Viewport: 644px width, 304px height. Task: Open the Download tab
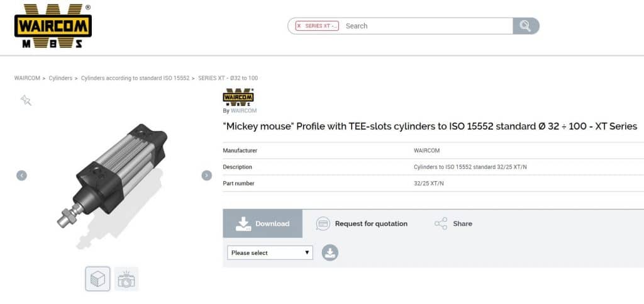[x=263, y=223]
